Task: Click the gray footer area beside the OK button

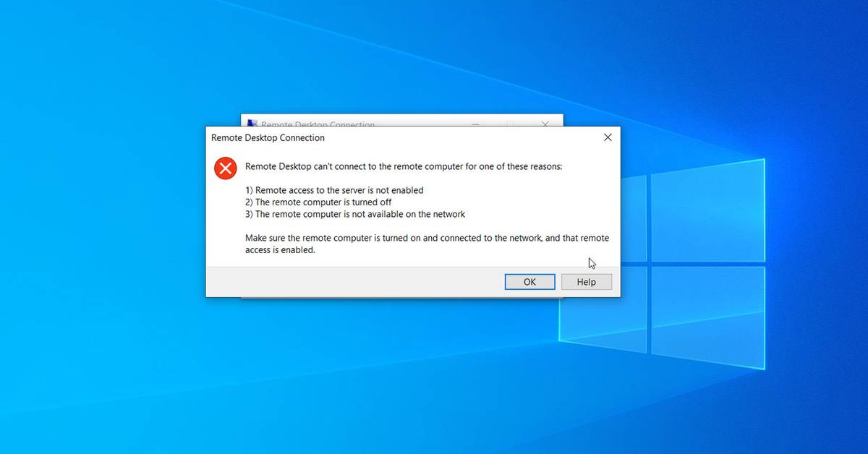Action: click(354, 282)
